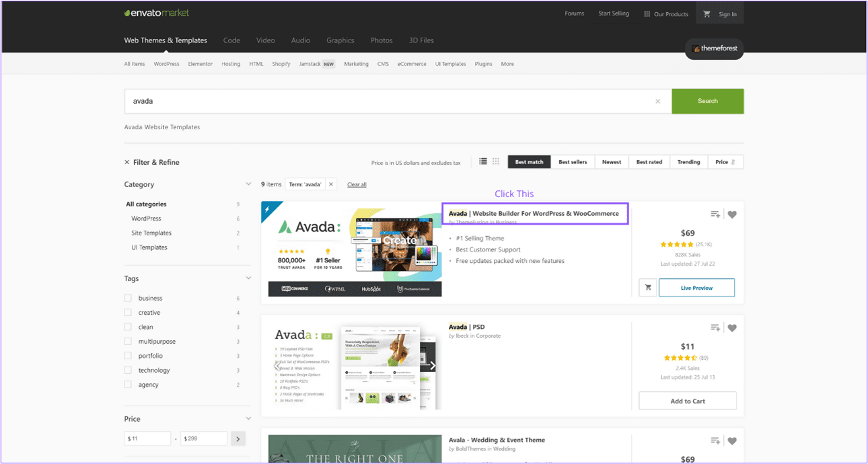Edit the maximum price field

tap(204, 439)
